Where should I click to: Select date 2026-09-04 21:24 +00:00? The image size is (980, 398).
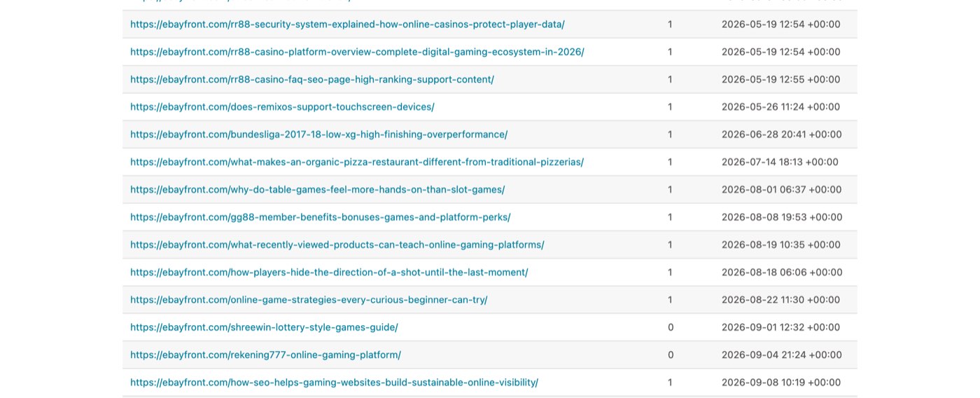coord(782,355)
